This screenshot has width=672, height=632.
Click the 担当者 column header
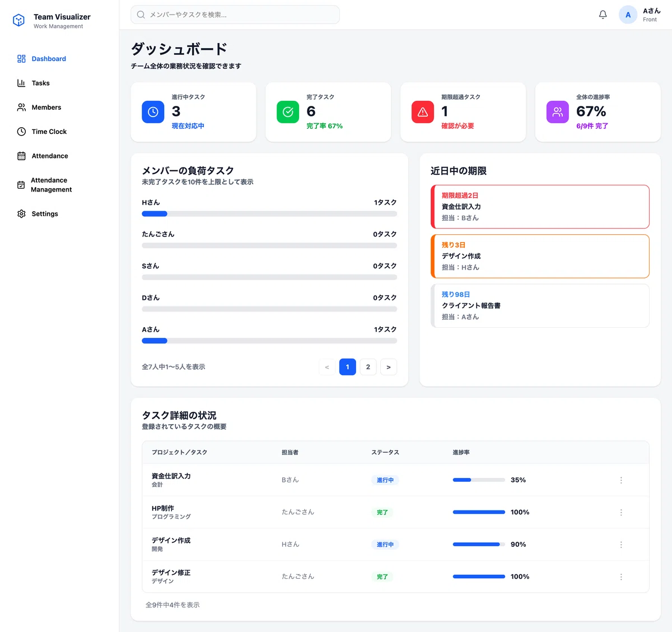(290, 452)
